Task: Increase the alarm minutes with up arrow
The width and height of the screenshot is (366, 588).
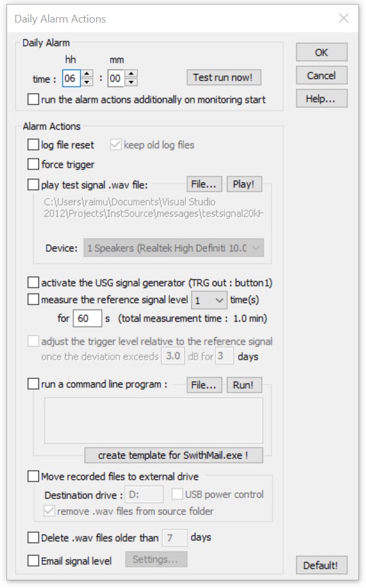Action: 131,73
